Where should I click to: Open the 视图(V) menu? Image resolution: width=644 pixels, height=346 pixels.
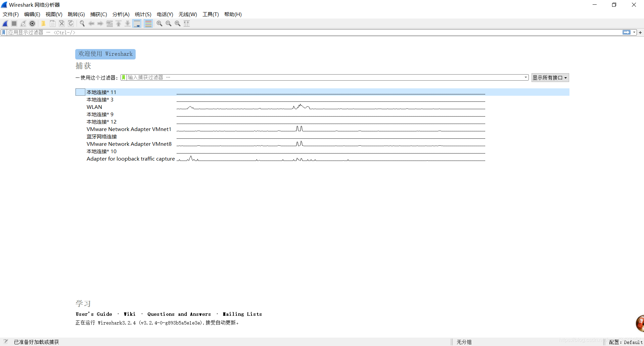[x=54, y=14]
